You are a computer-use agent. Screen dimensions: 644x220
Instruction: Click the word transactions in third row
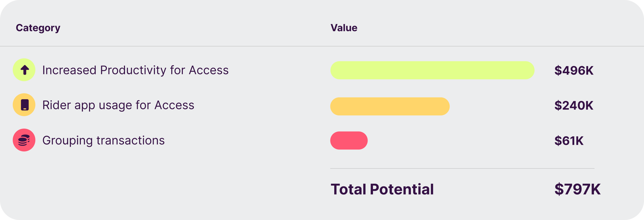click(131, 140)
